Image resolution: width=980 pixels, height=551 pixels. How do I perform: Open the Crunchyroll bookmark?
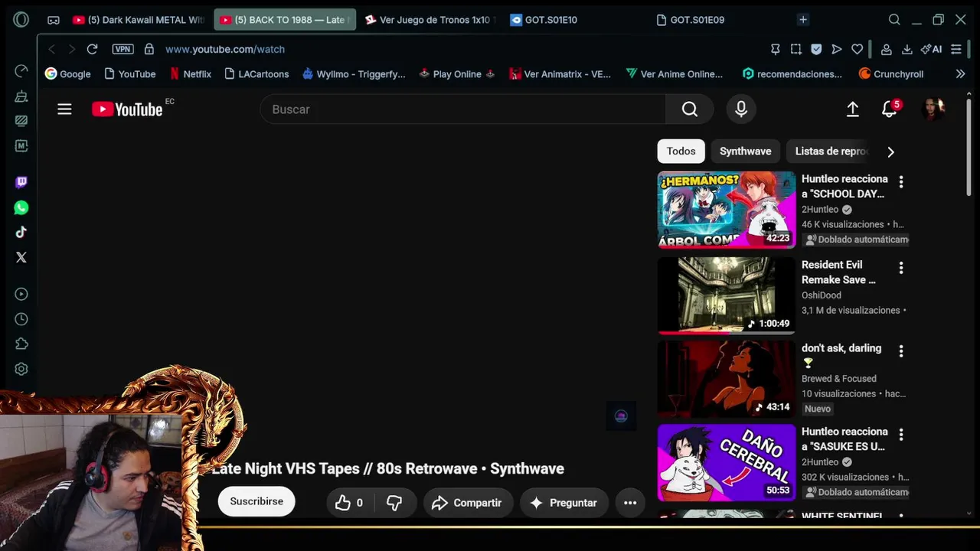(891, 74)
